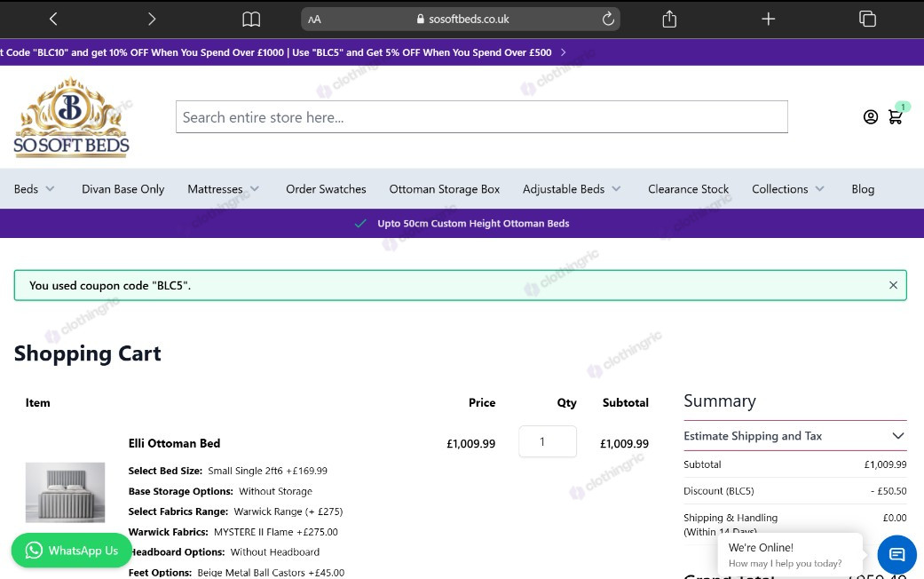924x579 pixels.
Task: Select text Beige Metal Ball Castors +£45.00
Action: coord(271,573)
